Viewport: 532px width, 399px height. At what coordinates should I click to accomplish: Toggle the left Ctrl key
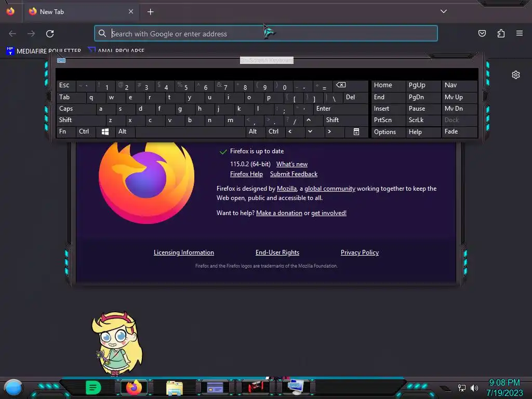(x=86, y=131)
